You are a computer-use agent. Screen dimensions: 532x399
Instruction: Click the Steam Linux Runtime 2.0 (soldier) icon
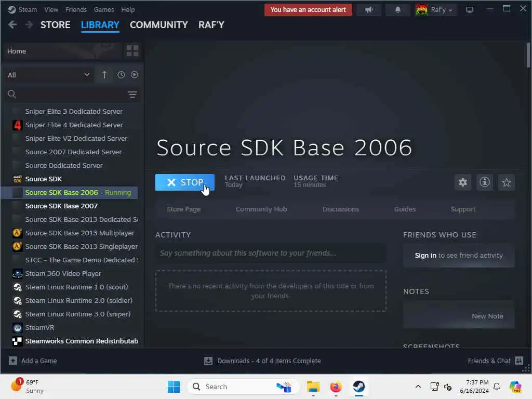point(17,301)
